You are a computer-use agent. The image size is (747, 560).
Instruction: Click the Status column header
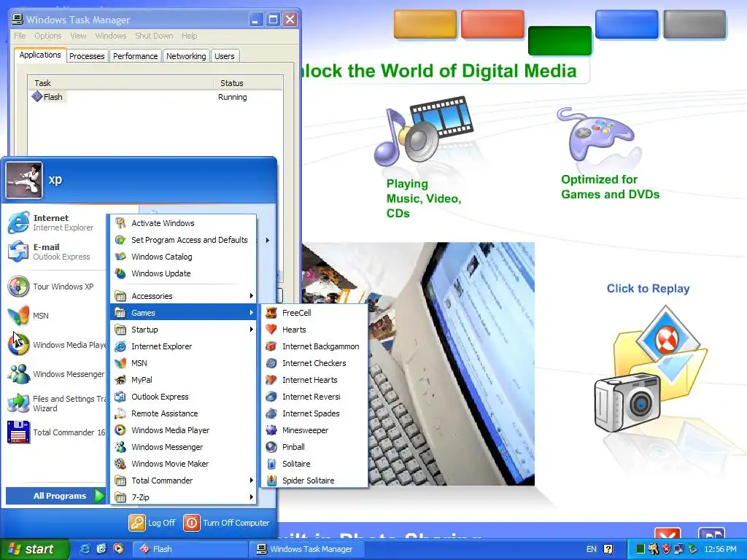coord(248,83)
